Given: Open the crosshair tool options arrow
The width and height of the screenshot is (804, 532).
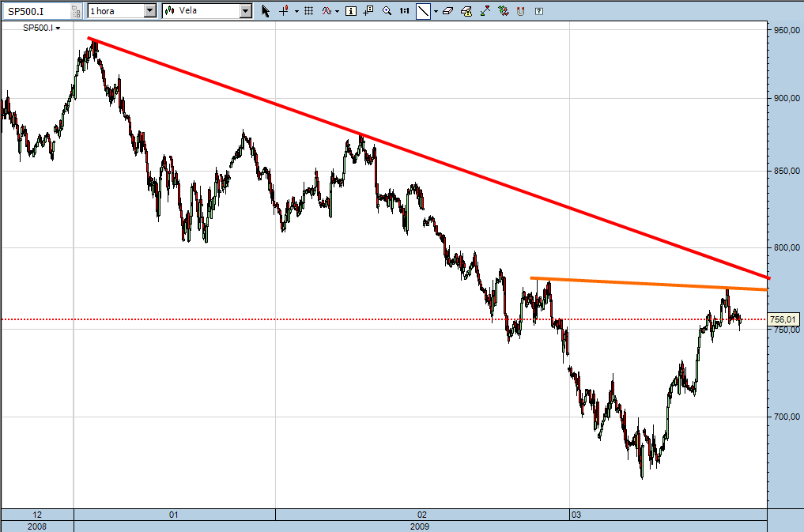Looking at the screenshot, I should point(296,11).
